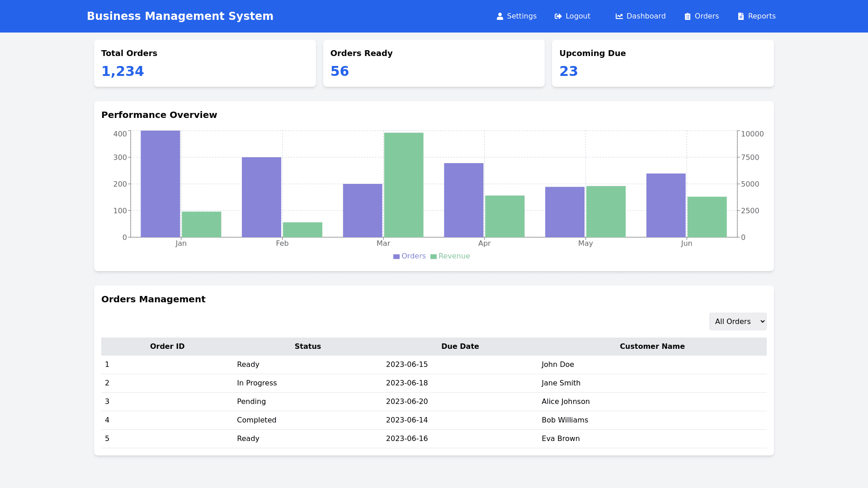Click the Logout link text

(577, 16)
